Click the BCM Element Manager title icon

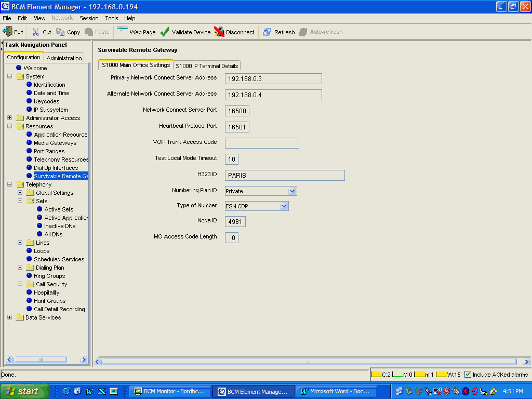click(x=5, y=6)
